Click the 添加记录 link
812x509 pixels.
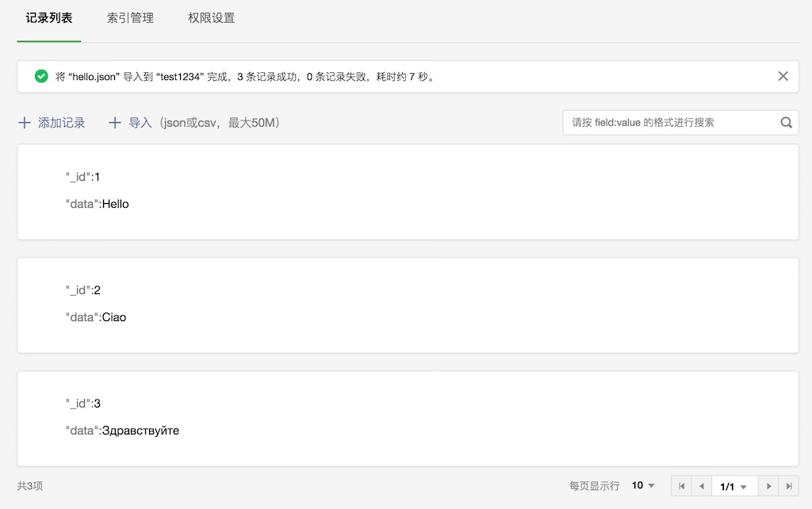(x=62, y=123)
